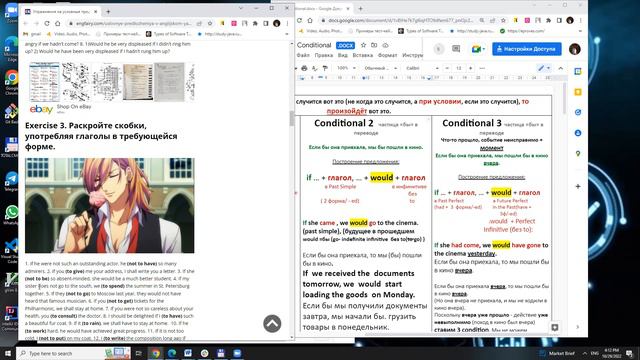Open Правка menu in Google Docs
Viewport: 640px width, 360px height.
point(324,55)
